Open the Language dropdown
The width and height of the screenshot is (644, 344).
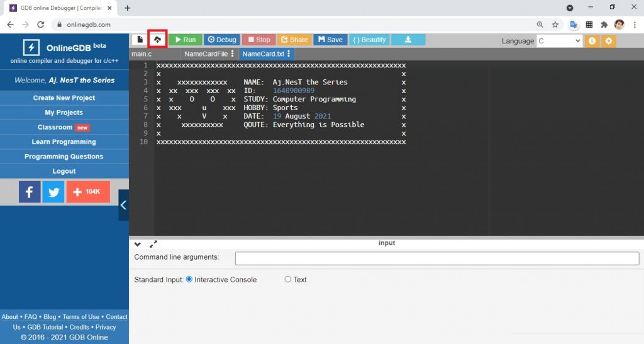tap(559, 41)
